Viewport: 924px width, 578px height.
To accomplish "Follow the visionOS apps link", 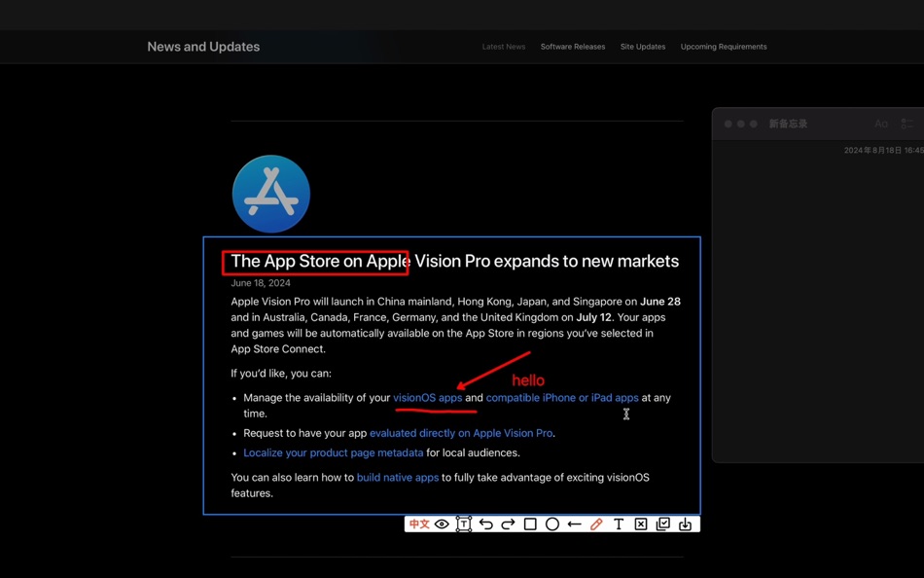I will tap(428, 398).
